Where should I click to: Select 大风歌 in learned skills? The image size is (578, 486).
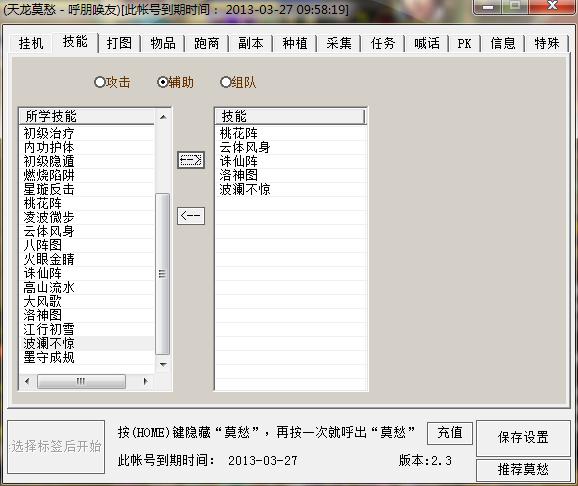click(x=87, y=301)
